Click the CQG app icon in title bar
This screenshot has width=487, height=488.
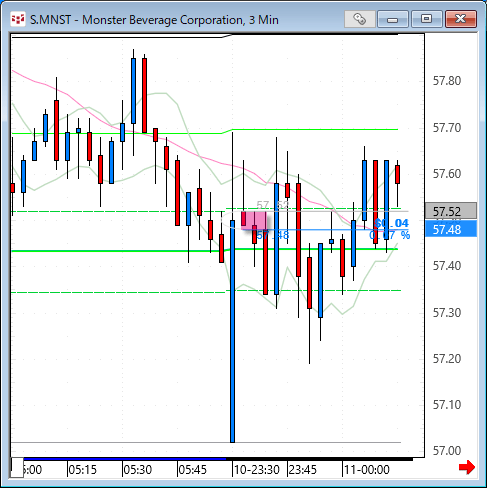click(x=17, y=19)
